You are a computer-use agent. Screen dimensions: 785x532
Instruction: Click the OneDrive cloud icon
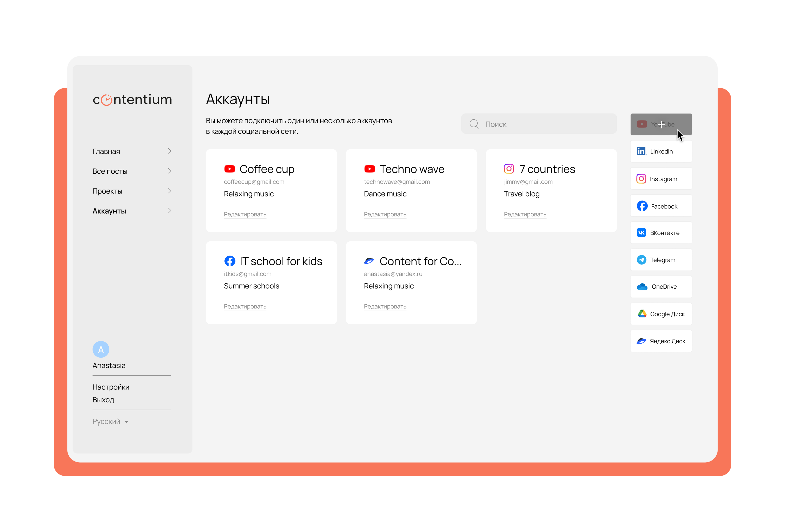[642, 286]
